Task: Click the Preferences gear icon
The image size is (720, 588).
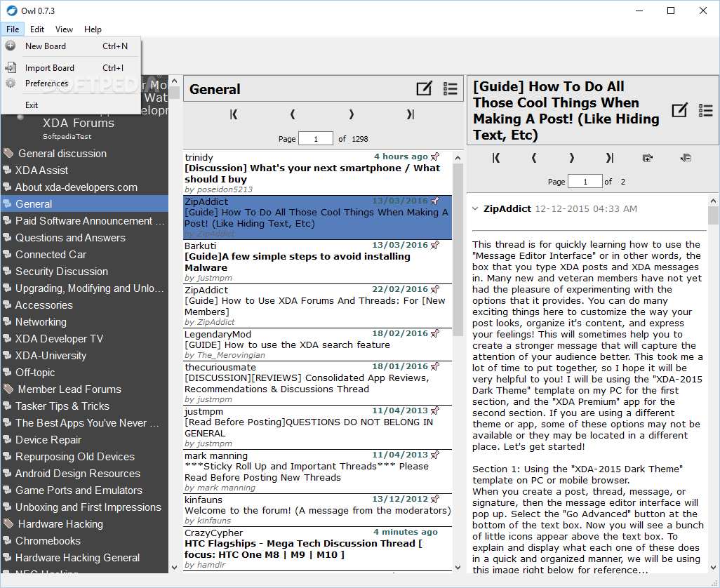Action: click(11, 83)
